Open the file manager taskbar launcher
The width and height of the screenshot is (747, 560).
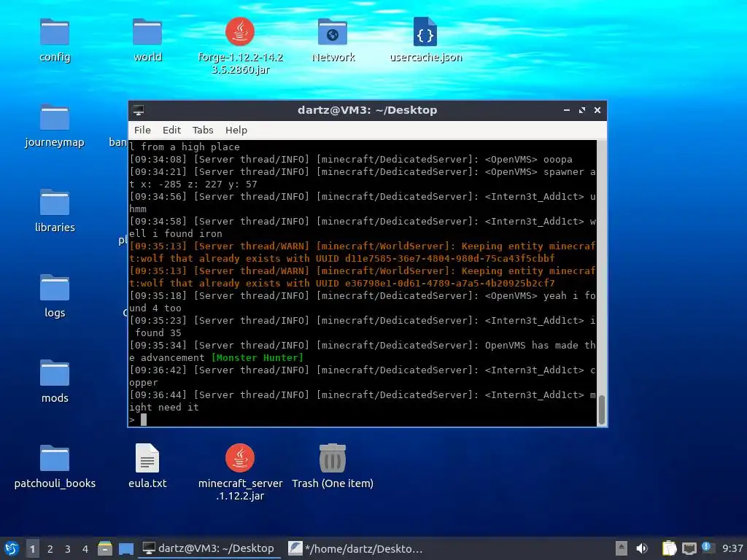click(x=105, y=548)
